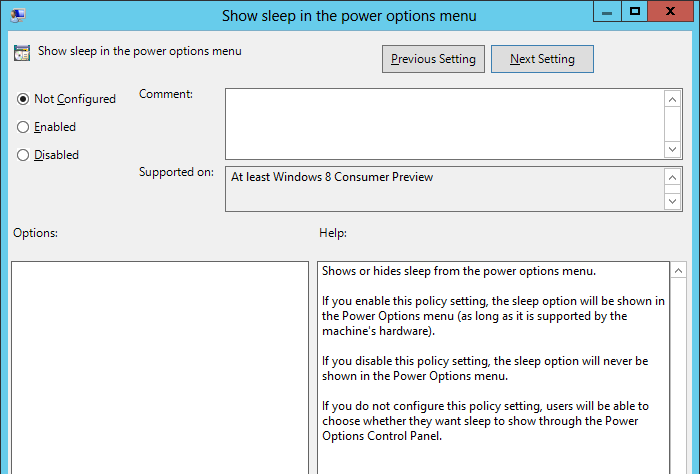The height and width of the screenshot is (474, 700).
Task: Set the policy to Disabled
Action: (x=23, y=155)
